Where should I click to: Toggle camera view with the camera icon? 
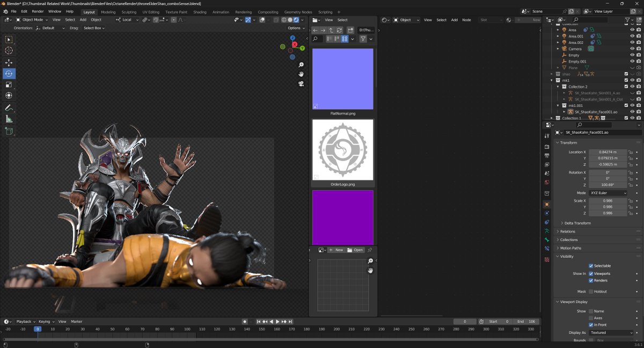point(302,83)
